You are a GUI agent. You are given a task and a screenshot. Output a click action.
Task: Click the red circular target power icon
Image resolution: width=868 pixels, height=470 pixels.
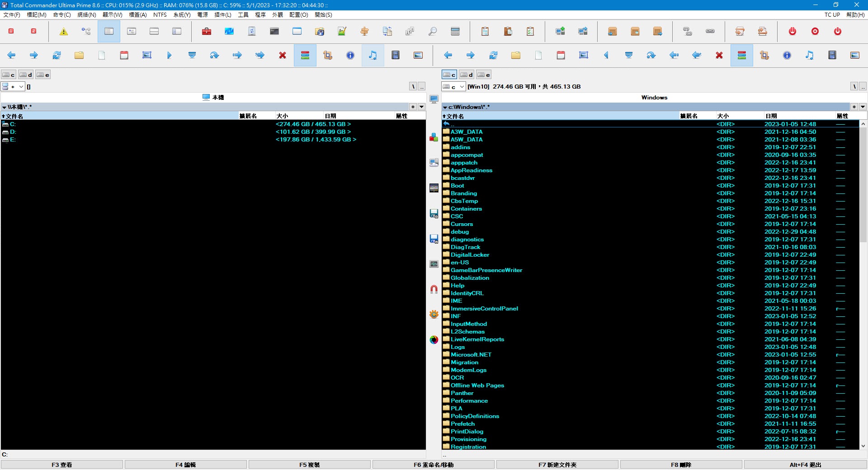click(815, 31)
